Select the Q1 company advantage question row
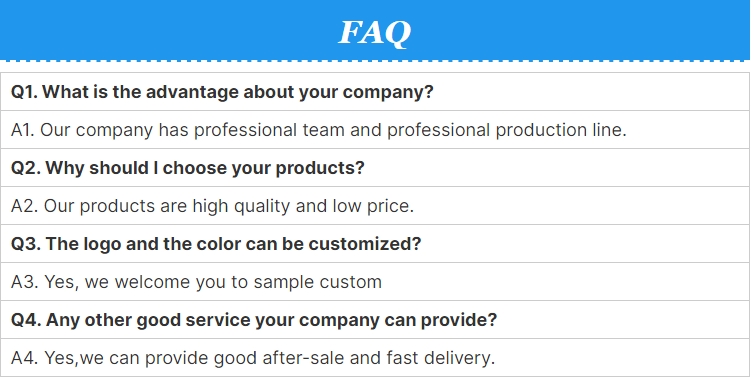 (375, 92)
